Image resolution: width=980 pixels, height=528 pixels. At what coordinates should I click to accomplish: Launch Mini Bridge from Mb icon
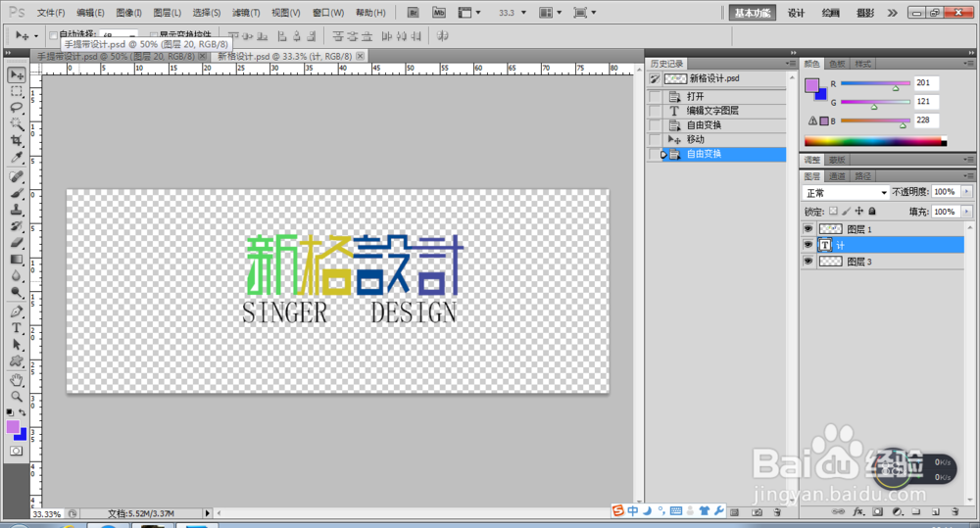pyautogui.click(x=439, y=13)
